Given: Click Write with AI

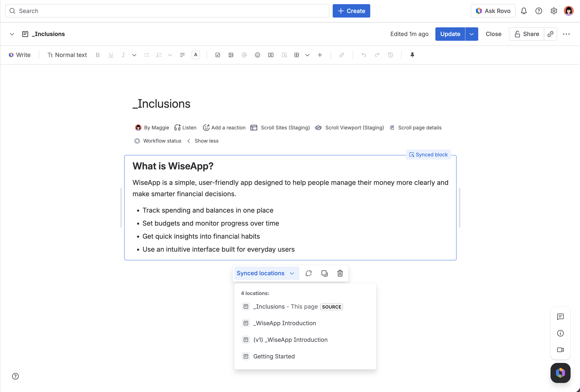Looking at the screenshot, I should 20,55.
